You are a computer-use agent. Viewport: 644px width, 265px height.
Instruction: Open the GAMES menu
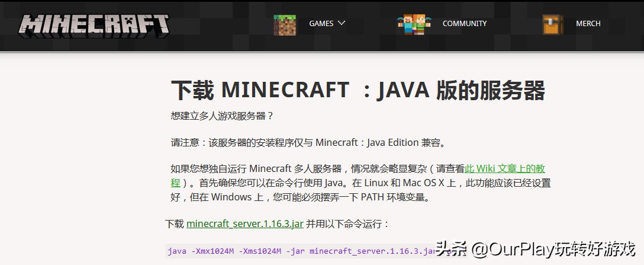[x=321, y=24]
